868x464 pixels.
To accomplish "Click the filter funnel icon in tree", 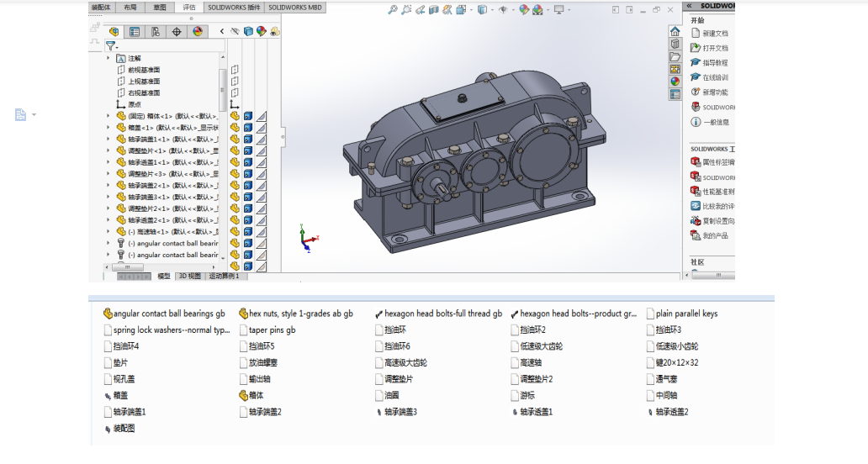I will [x=110, y=46].
